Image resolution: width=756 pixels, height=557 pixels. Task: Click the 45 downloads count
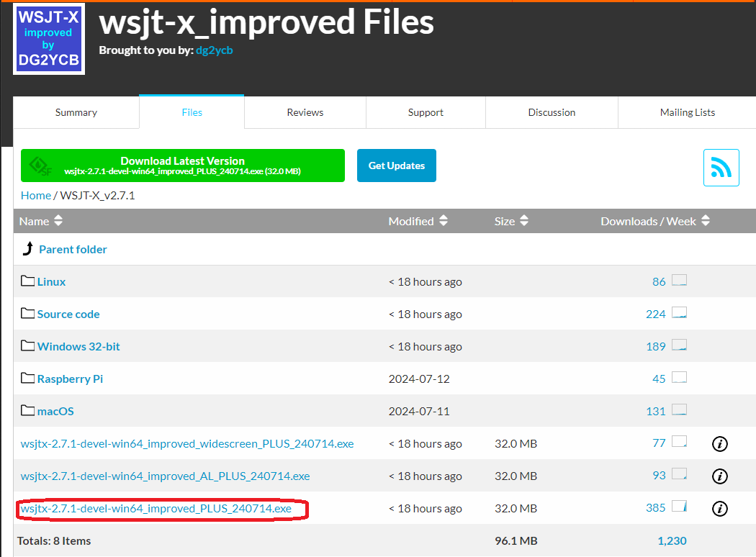tap(659, 379)
